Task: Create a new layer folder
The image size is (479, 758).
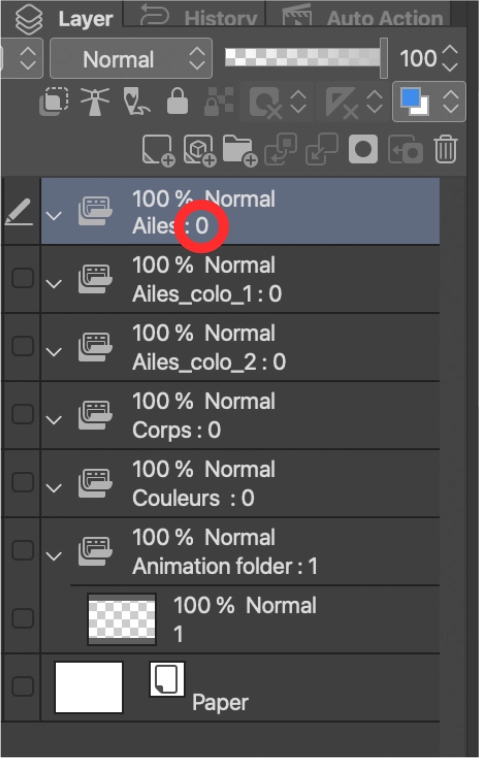Action: (240, 150)
